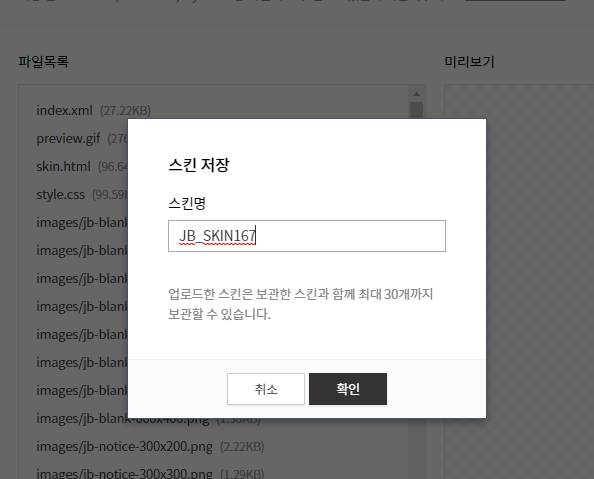Select skin.html in the file list

(64, 166)
